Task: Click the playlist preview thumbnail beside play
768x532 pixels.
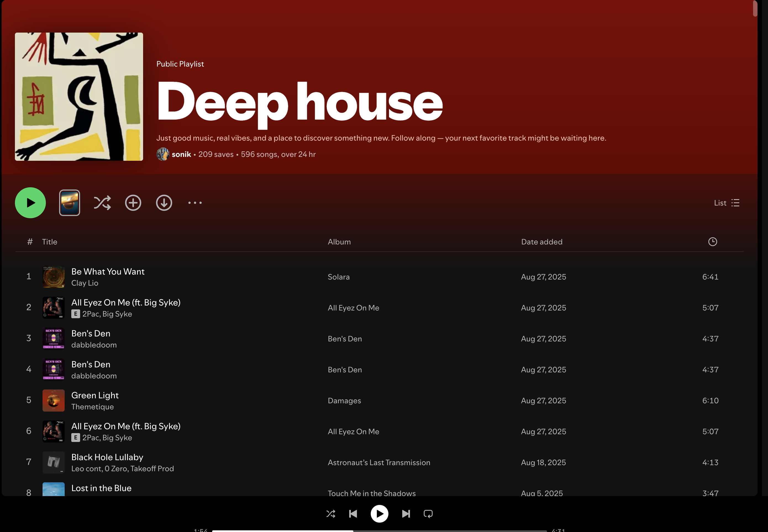Action: click(x=69, y=203)
